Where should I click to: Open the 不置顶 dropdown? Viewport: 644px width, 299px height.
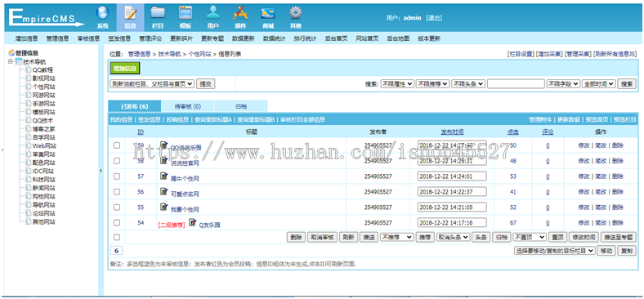coord(530,238)
